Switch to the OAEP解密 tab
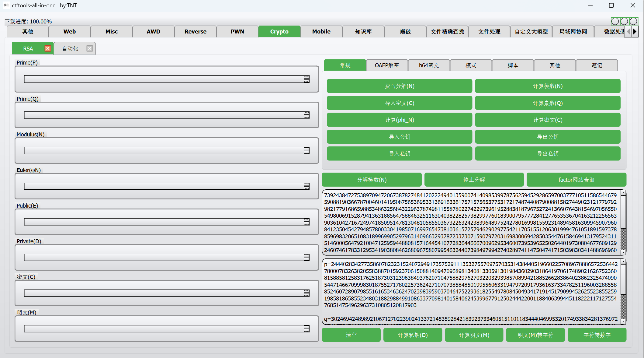 (387, 65)
